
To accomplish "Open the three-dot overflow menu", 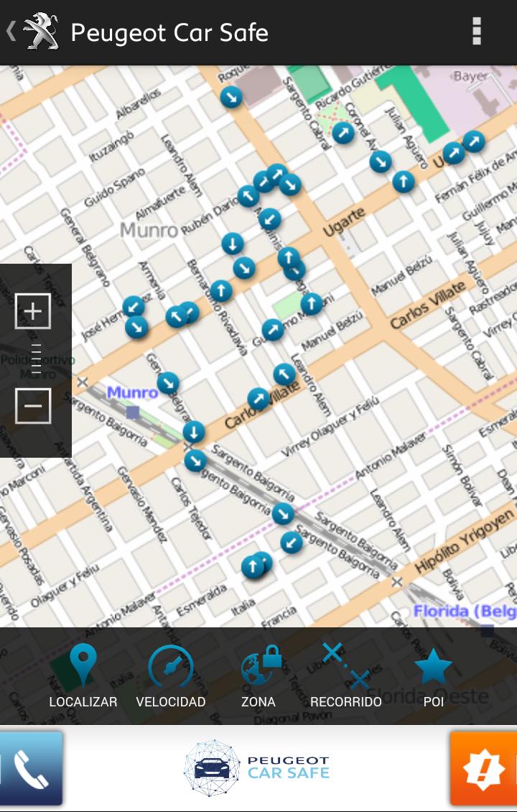I will click(477, 32).
